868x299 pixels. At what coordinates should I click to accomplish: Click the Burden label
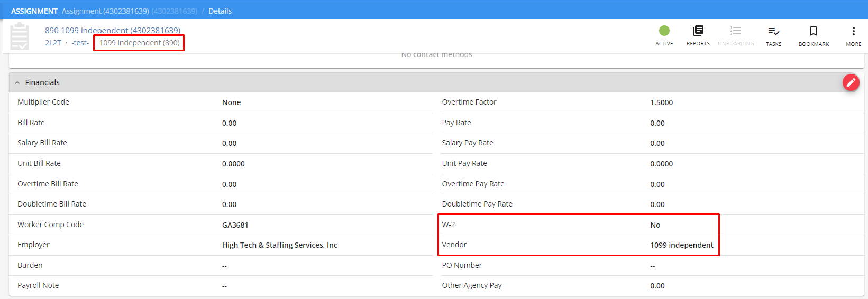pyautogui.click(x=30, y=265)
